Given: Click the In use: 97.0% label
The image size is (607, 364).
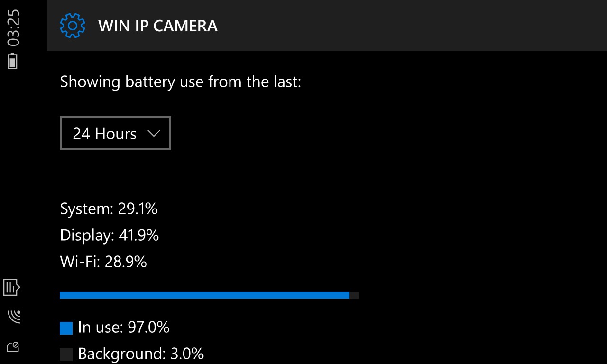Looking at the screenshot, I should tap(123, 327).
